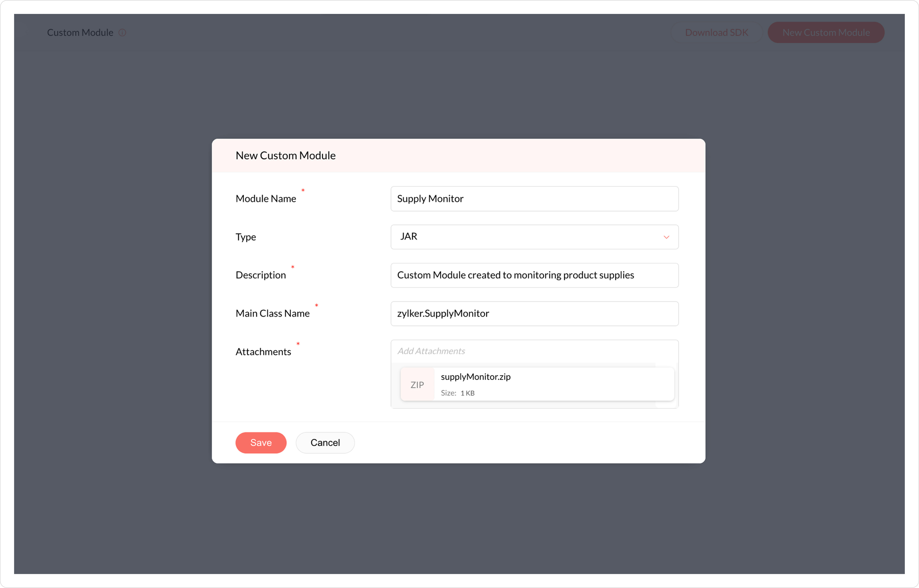The height and width of the screenshot is (588, 919).
Task: Click into the Description text field
Action: click(x=534, y=275)
